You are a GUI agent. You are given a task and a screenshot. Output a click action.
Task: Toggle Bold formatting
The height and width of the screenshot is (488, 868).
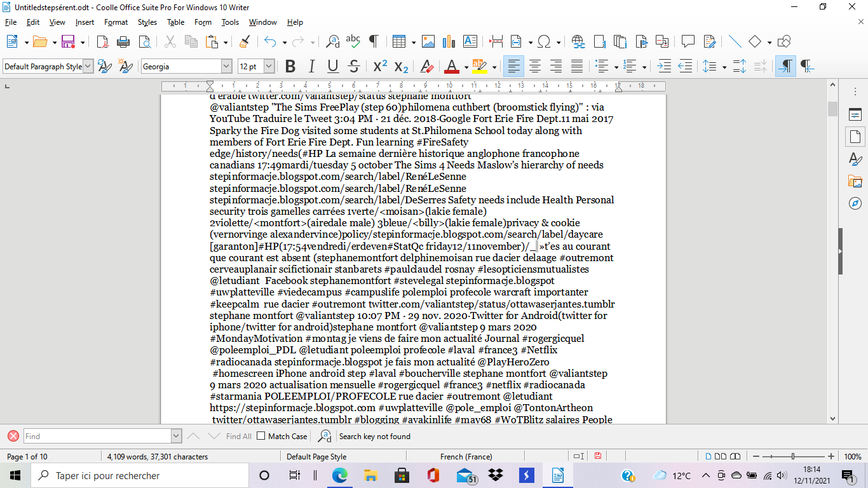click(290, 66)
